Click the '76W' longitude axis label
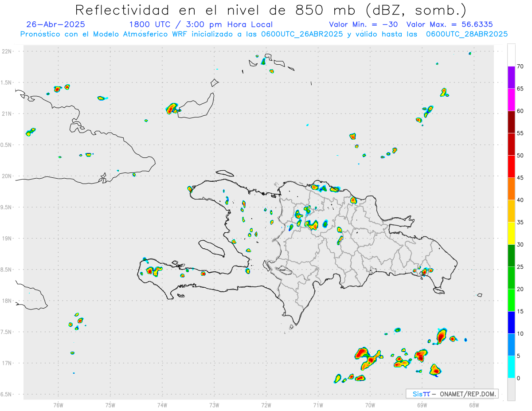This screenshot has height=411, width=532. tap(58, 405)
